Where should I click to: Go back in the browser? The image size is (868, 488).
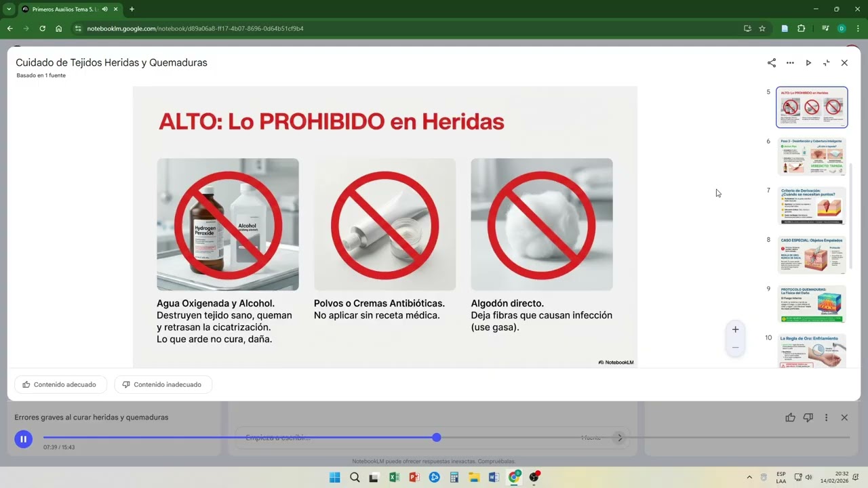point(9,28)
